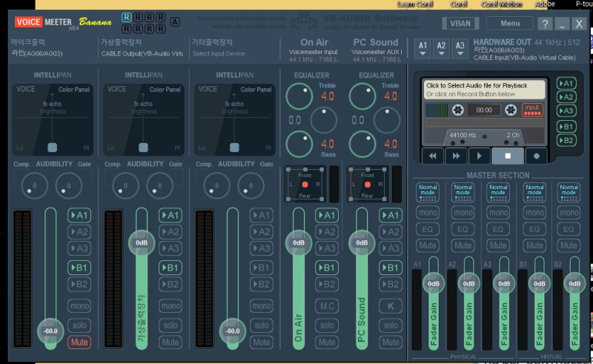
Task: Enable mono on the A1 master bus
Action: click(427, 213)
